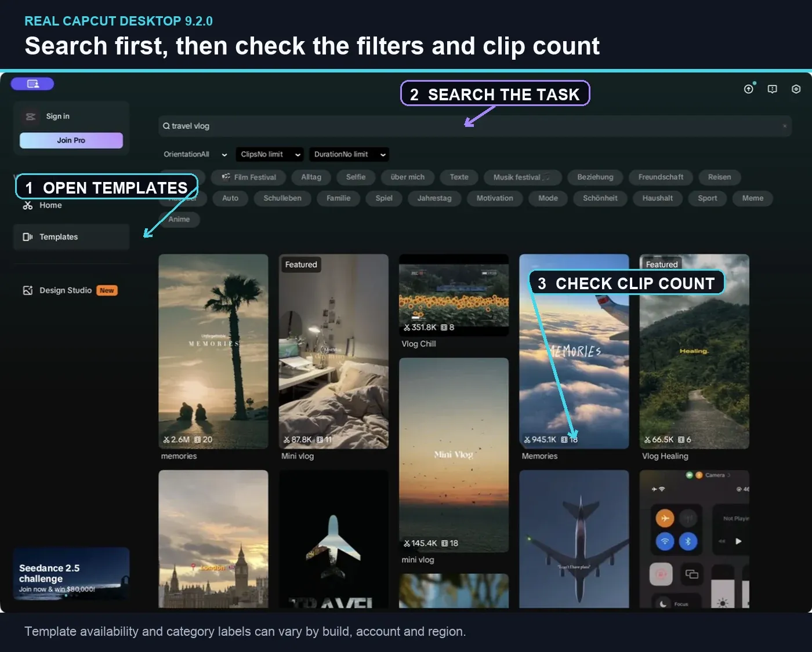Select the Familie category tag
This screenshot has width=812, height=652.
point(338,198)
